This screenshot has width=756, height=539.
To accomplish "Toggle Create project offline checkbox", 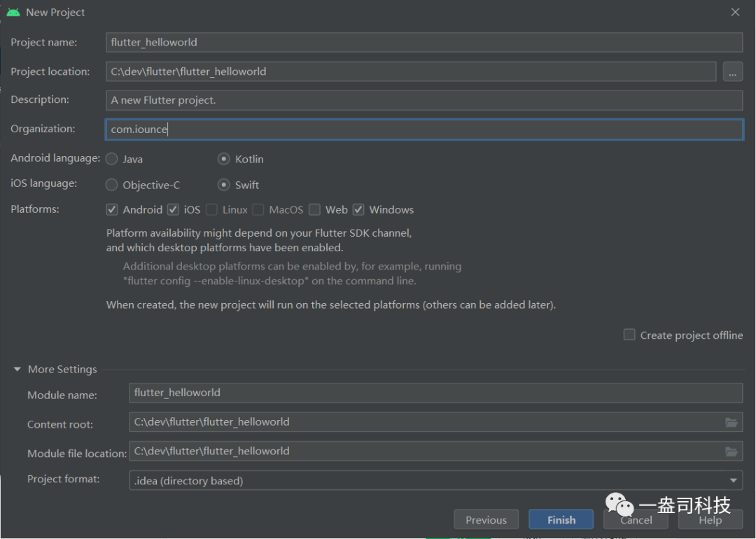I will [629, 335].
